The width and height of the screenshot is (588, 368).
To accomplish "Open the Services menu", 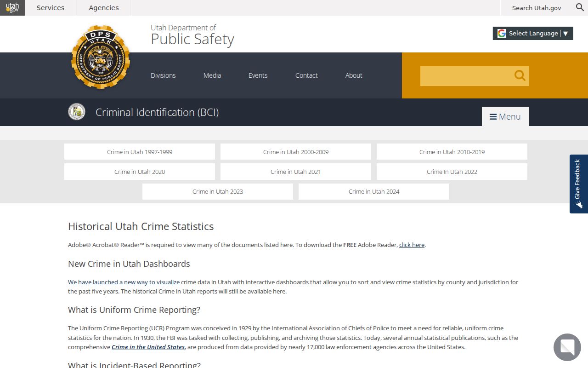I will 51,8.
